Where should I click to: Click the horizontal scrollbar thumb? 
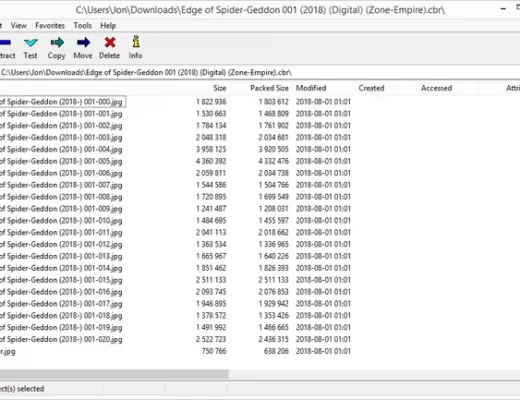[x=114, y=374]
